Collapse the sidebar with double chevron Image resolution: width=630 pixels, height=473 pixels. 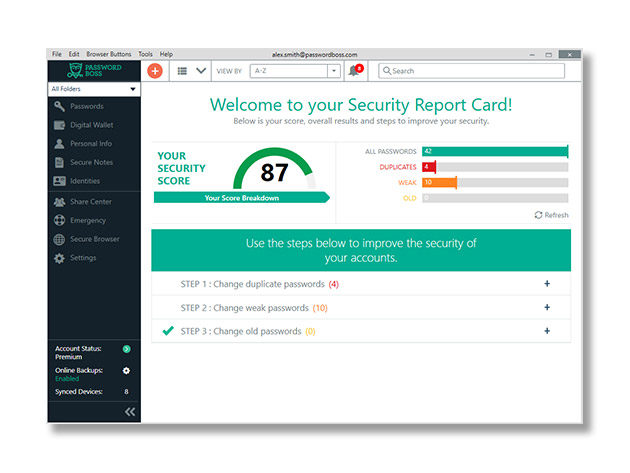click(x=130, y=412)
